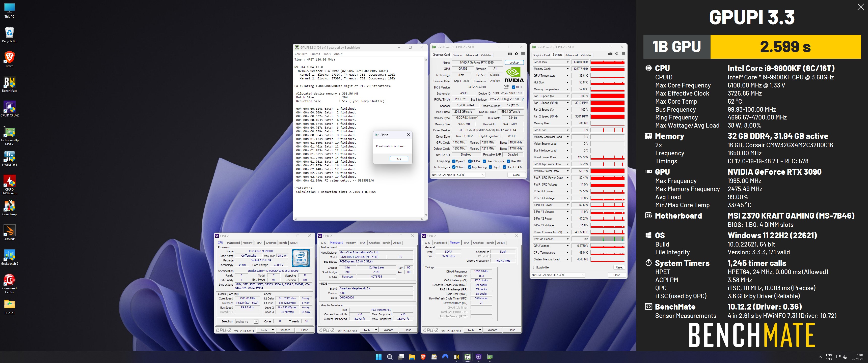Screen dimensions: 868x363
Task: Open the Submit menu in GPUPI
Action: coord(315,54)
